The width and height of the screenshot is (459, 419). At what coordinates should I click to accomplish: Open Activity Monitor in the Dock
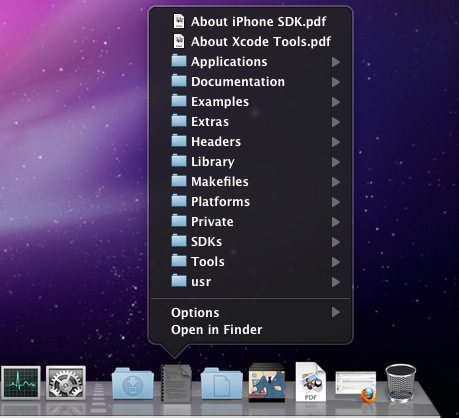pyautogui.click(x=21, y=383)
